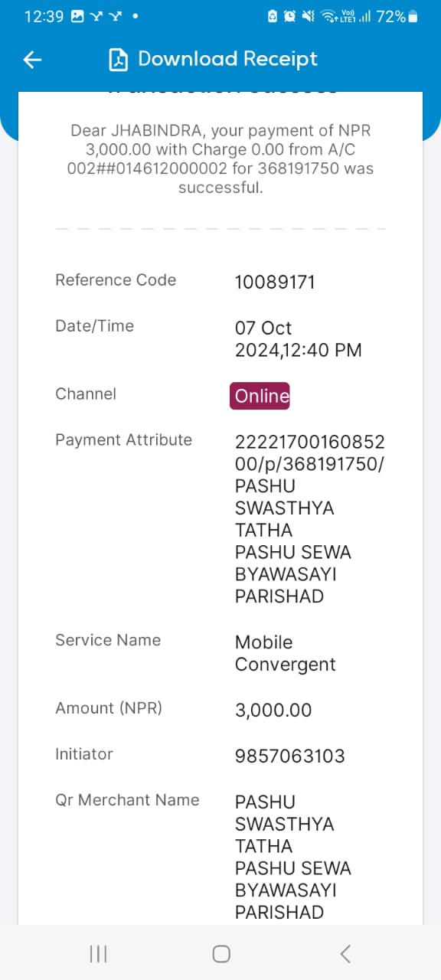
Task: Tap the Mobile Convergent service name
Action: [286, 653]
